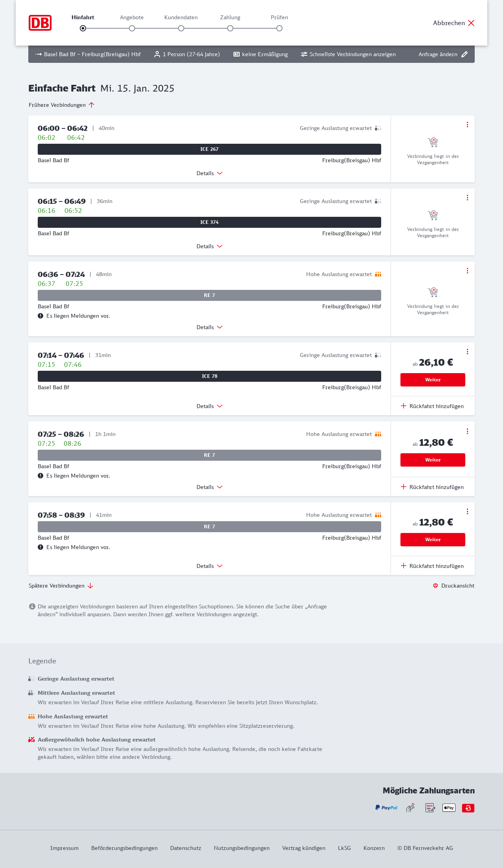Viewport: 503px width, 868px height.
Task: Add a return trip to the 07:25 connection
Action: [x=432, y=487]
